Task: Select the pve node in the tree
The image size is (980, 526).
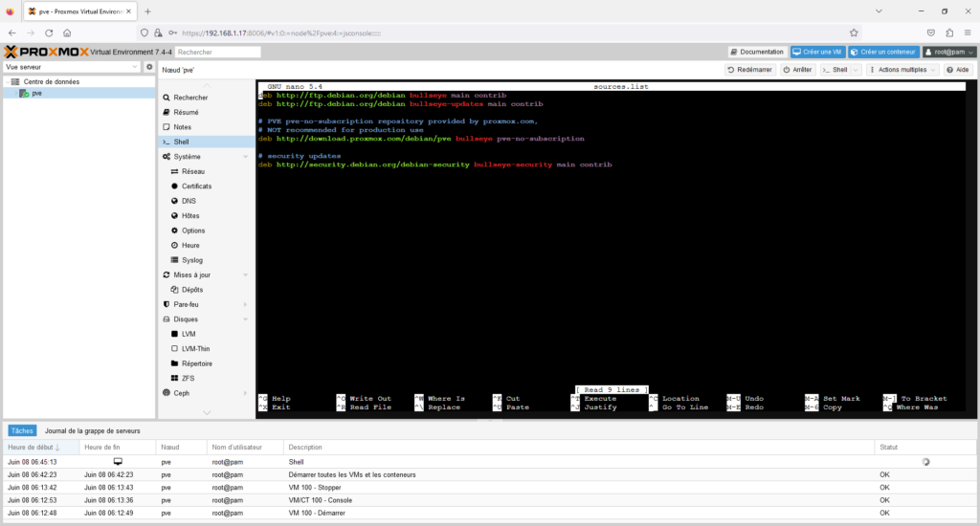Action: coord(37,93)
